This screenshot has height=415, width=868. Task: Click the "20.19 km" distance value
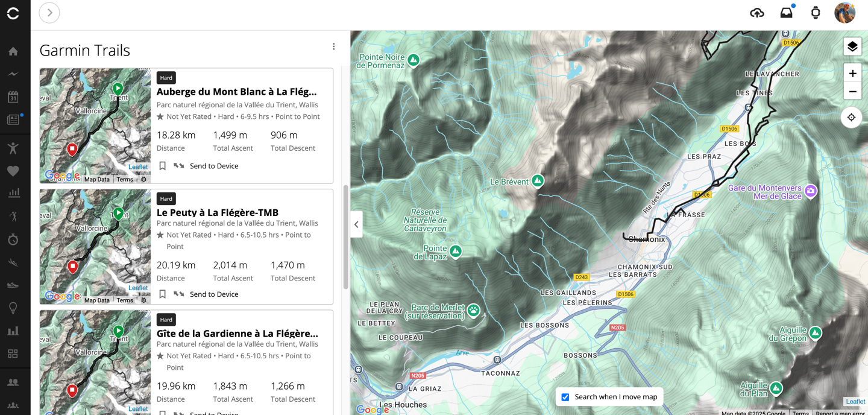click(x=176, y=265)
